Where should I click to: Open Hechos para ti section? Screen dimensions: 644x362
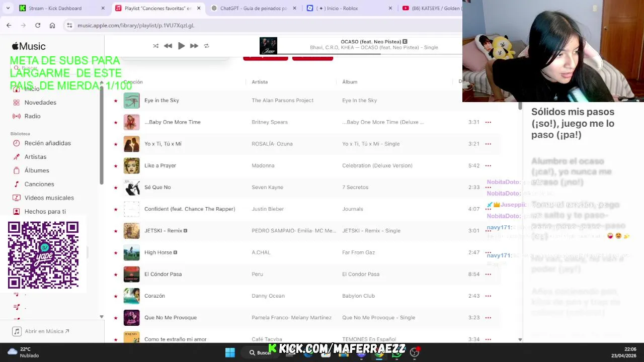pyautogui.click(x=45, y=212)
